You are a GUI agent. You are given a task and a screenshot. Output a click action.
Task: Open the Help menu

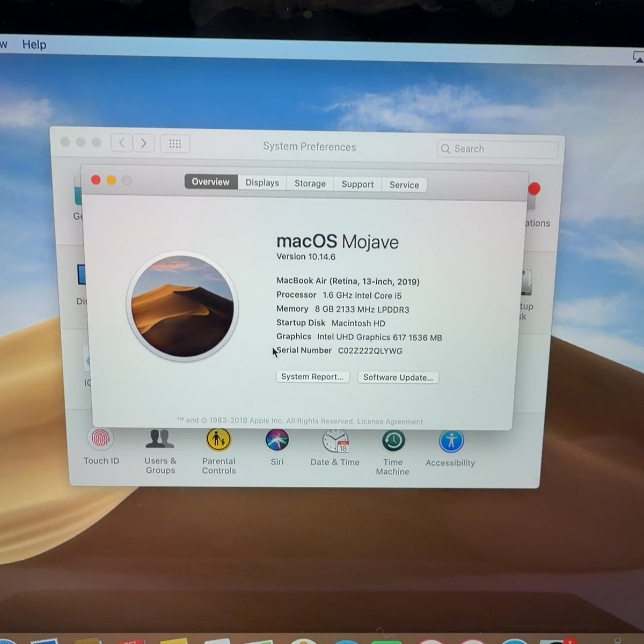[34, 45]
